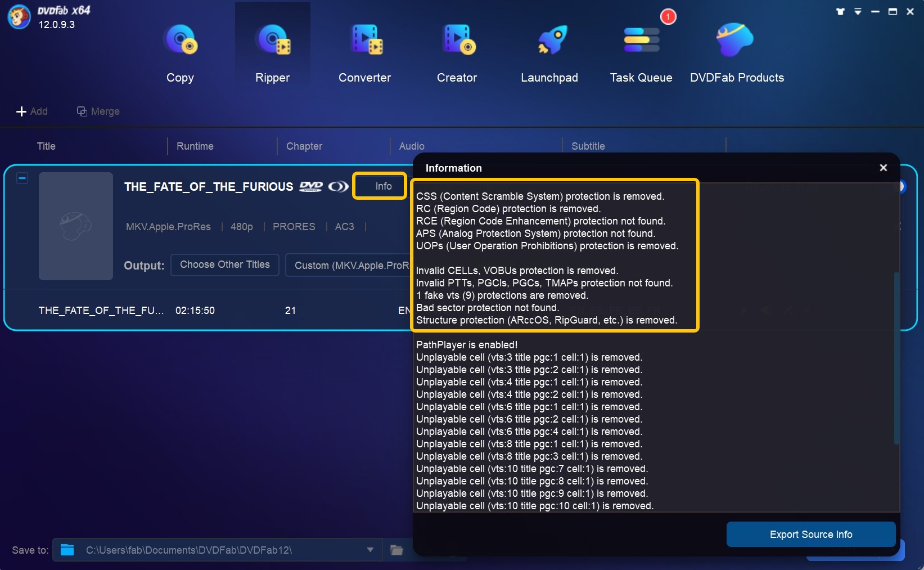The image size is (924, 570).
Task: Click the 'Bad sector protection not found' line
Action: tap(488, 308)
